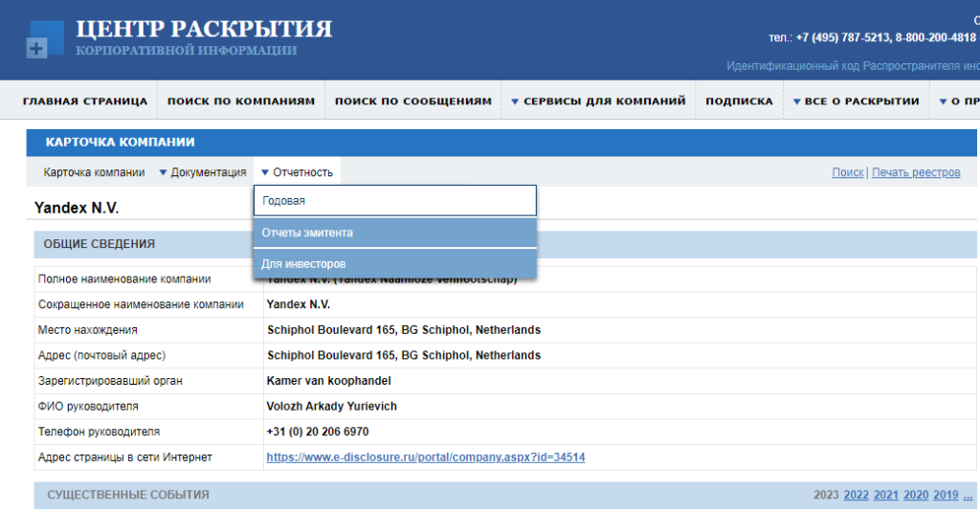
Task: Click the site logo icon
Action: click(x=45, y=39)
